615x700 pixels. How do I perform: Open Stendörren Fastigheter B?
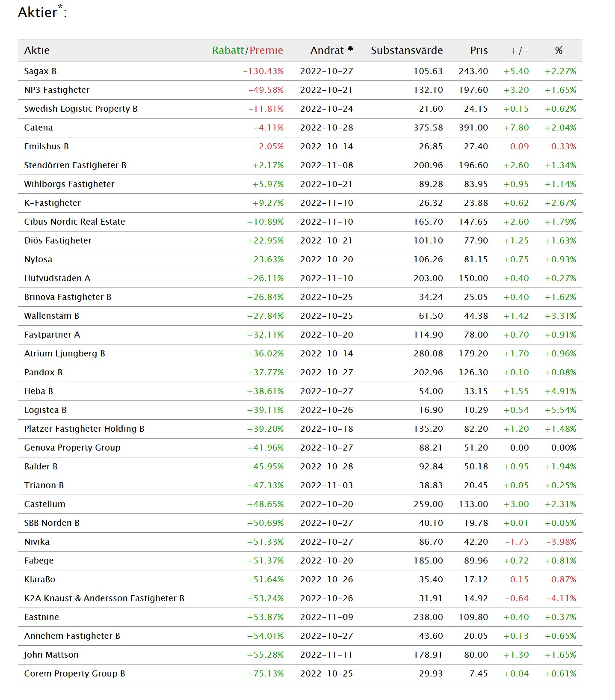coord(75,165)
